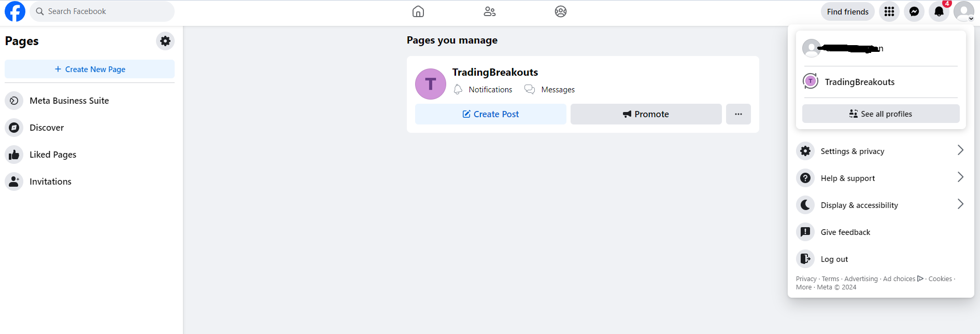Viewport: 980px width, 334px height.
Task: Click the page Messages chat icon
Action: (530, 90)
